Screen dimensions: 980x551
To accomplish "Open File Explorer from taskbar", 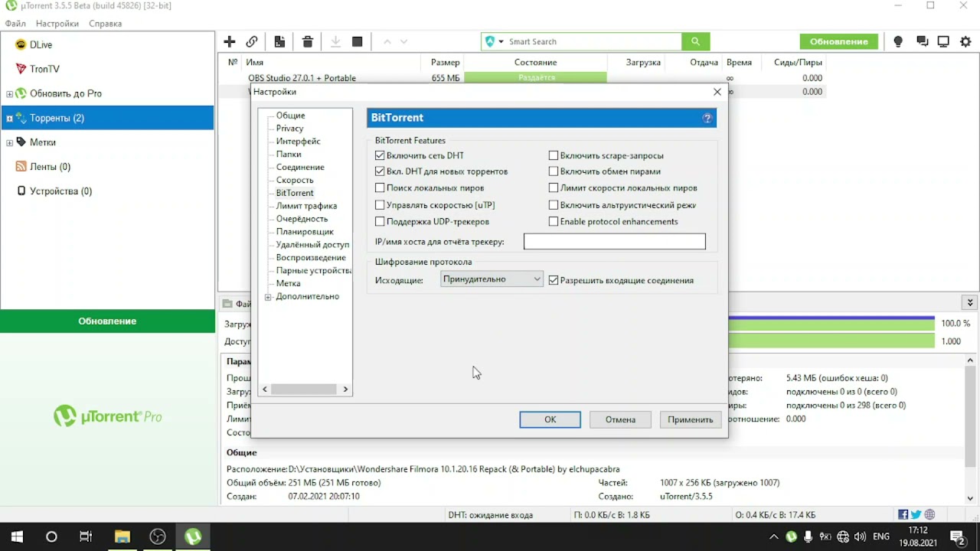I will pyautogui.click(x=122, y=536).
